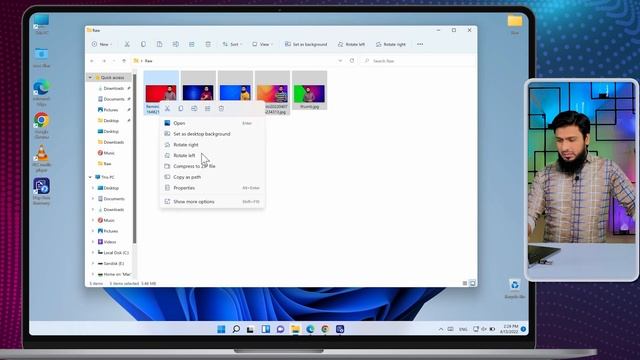Click Rotate right in the toolbar
The image size is (640, 360).
[x=391, y=44]
